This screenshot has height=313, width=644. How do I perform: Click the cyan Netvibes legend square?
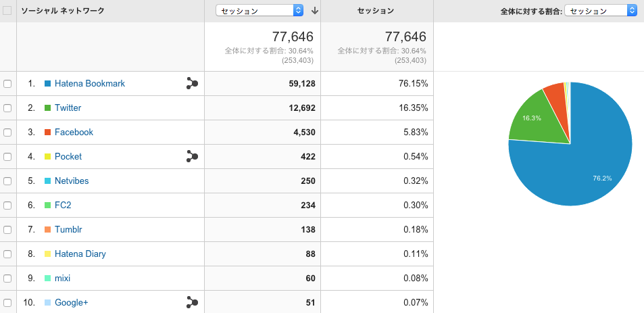tap(47, 180)
